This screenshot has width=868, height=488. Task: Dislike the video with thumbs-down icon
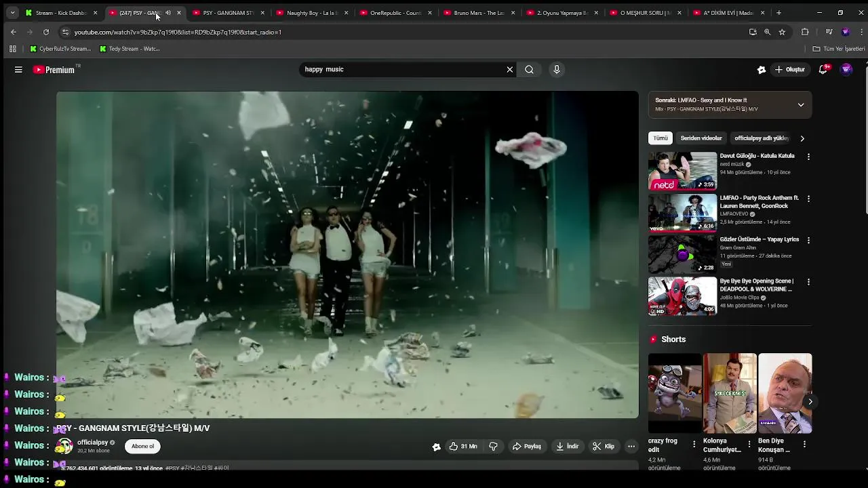click(x=493, y=446)
